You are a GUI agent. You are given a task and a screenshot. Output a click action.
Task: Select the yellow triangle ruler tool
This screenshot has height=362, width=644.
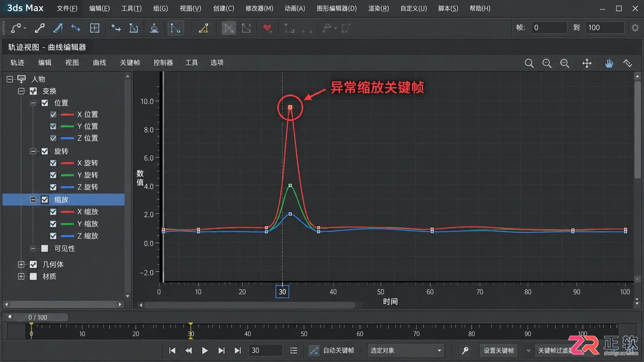(203, 28)
